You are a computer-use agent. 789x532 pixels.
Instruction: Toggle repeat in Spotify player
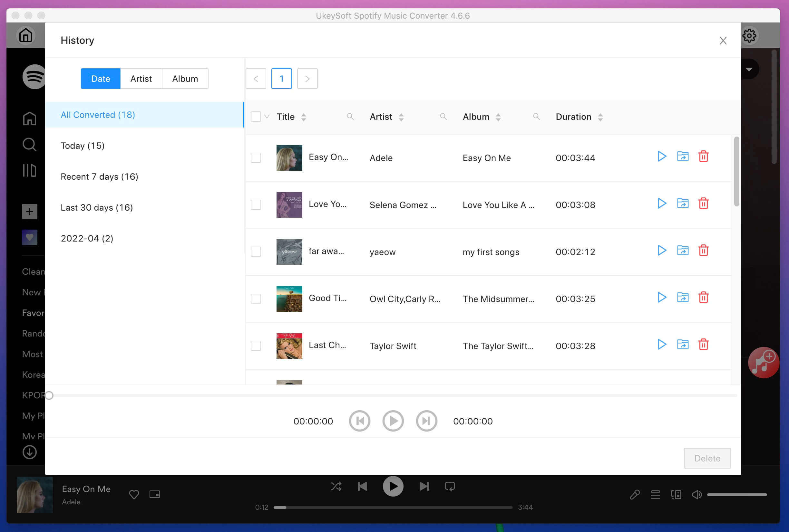[x=450, y=487]
